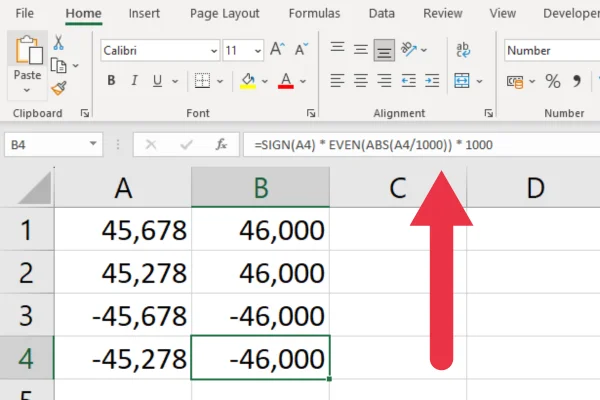600x400 pixels.
Task: Select column A header
Action: (x=123, y=188)
